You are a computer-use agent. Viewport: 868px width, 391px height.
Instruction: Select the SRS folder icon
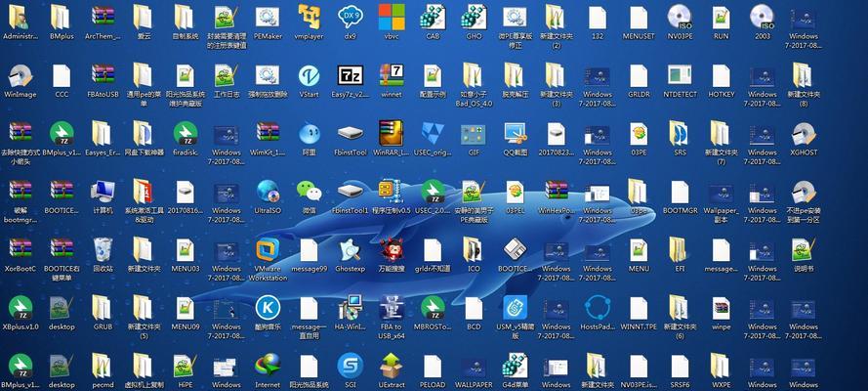680,134
